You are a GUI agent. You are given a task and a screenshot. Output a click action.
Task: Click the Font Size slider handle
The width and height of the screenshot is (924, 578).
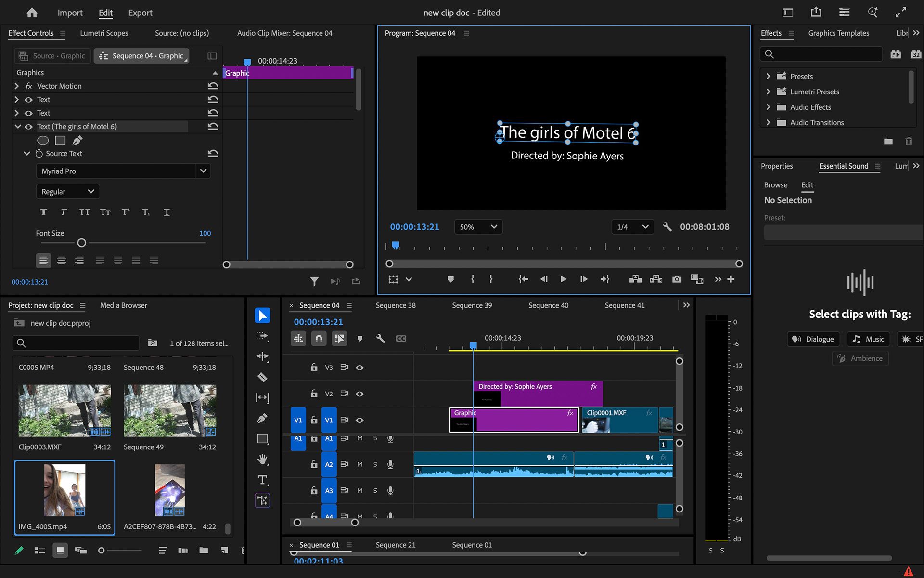coord(82,243)
